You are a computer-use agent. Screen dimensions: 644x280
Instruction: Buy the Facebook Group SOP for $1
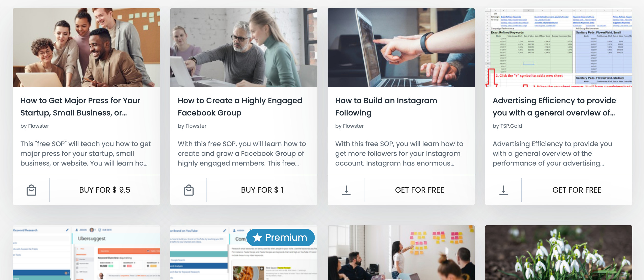[262, 190]
